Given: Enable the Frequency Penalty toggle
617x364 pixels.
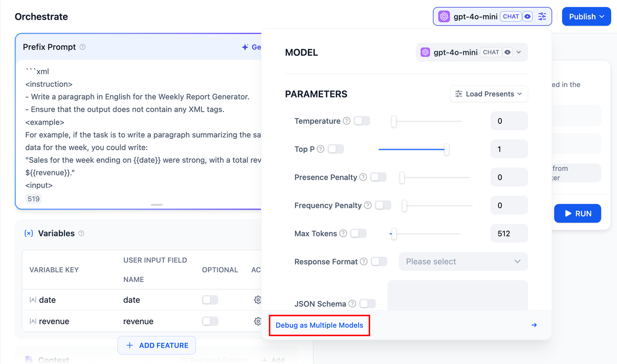Looking at the screenshot, I should (x=383, y=206).
